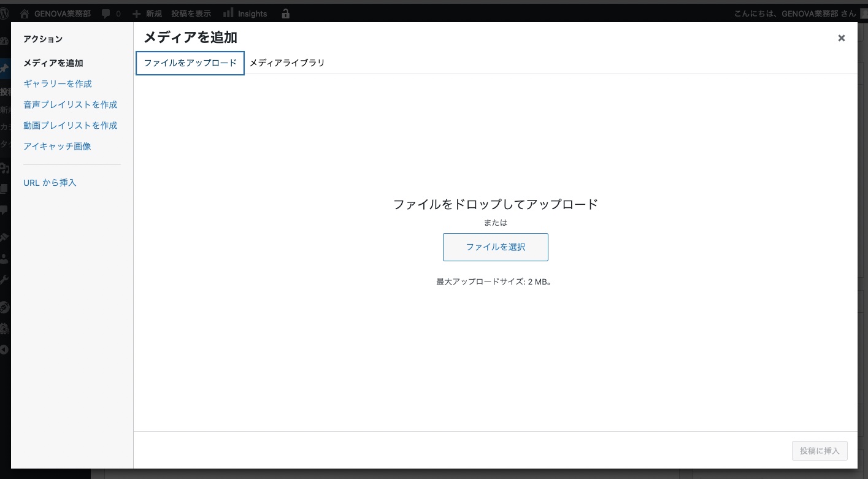The image size is (868, 479).
Task: Choose 音声プレイリストを作成
Action: coord(70,104)
